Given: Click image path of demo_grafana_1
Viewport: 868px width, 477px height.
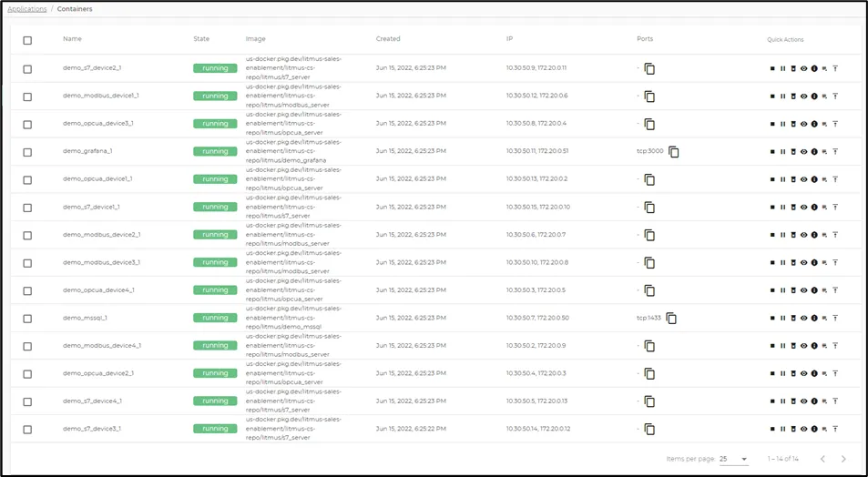Looking at the screenshot, I should tap(293, 151).
